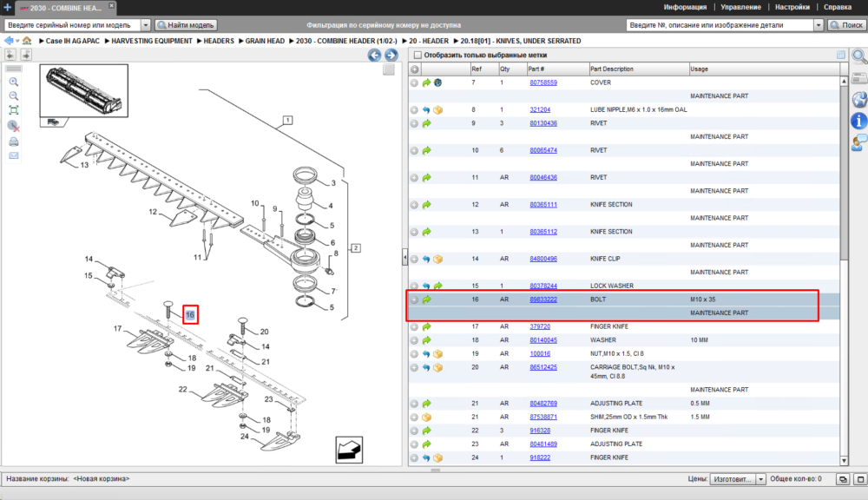Open part number 86512425 link
Viewport: 868px width, 500px height.
[x=543, y=368]
